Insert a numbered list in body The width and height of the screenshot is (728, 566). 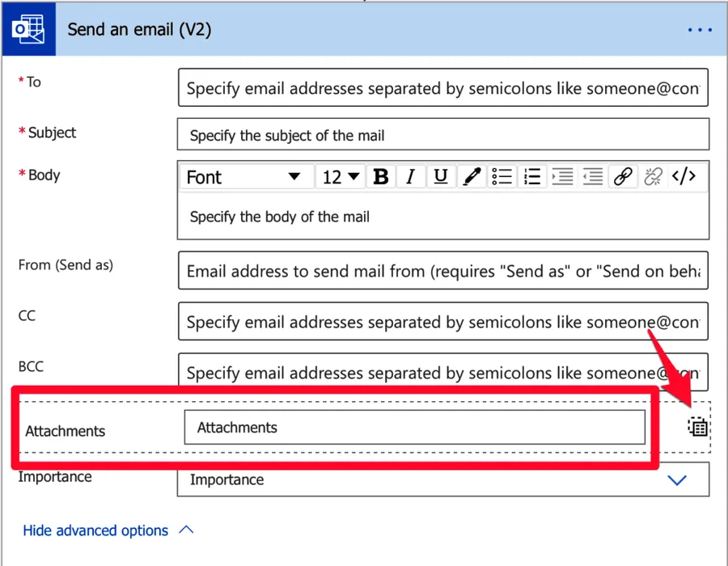[532, 177]
